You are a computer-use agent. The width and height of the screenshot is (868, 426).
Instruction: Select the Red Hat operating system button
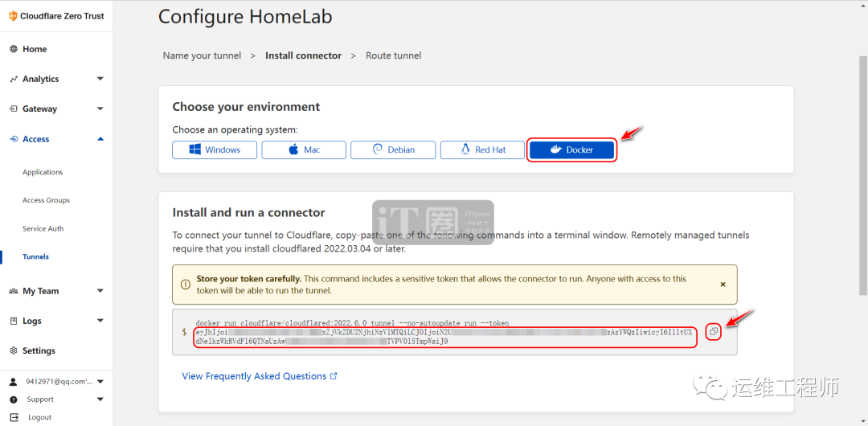coord(482,150)
